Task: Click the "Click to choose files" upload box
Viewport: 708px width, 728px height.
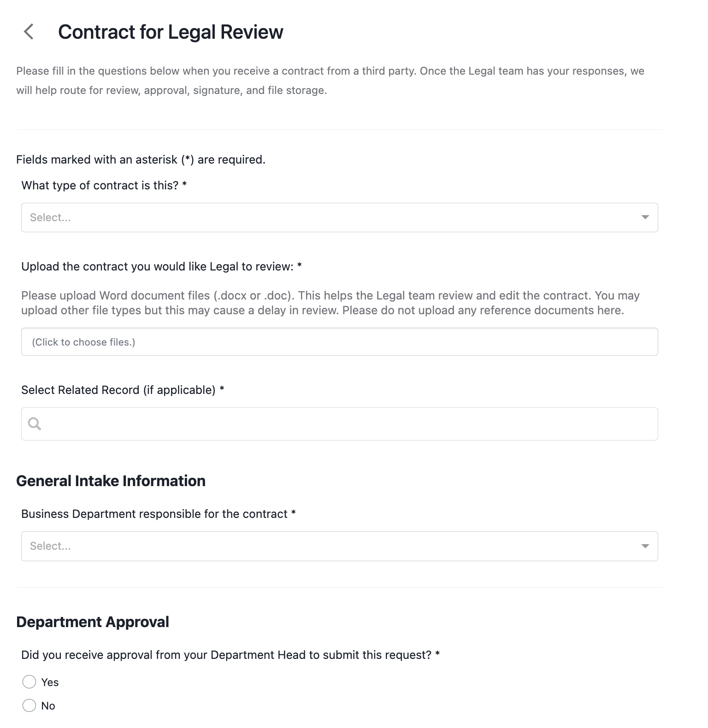Action: point(339,341)
